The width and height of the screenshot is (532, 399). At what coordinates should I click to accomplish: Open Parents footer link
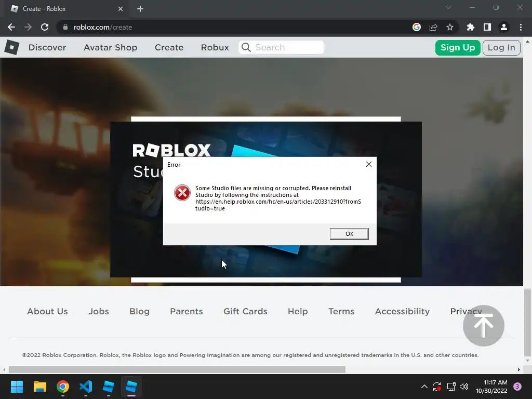coord(187,312)
